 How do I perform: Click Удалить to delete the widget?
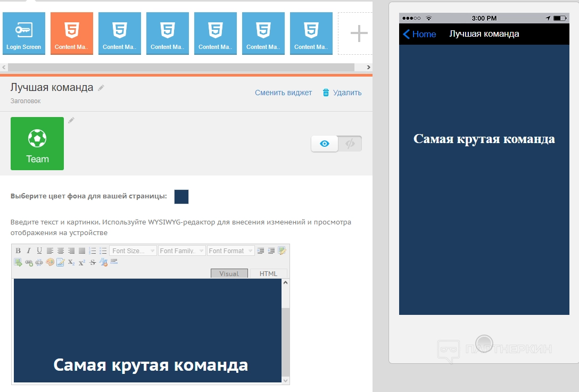(342, 93)
